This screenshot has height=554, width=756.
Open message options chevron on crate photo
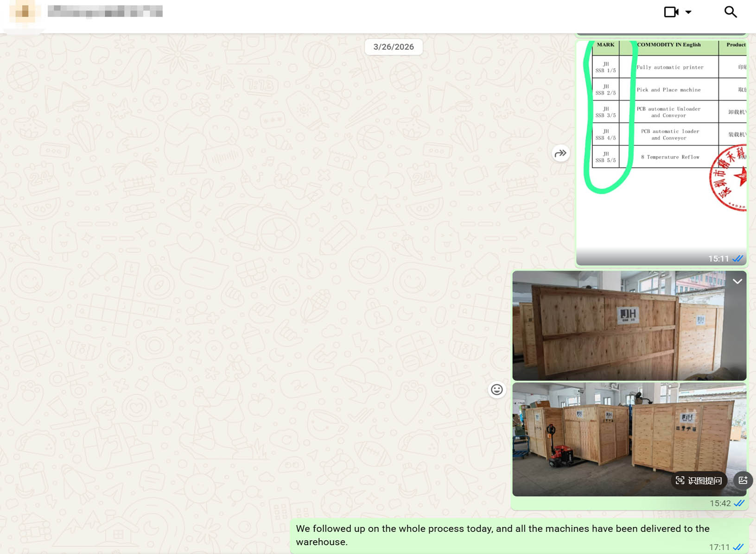click(x=737, y=281)
